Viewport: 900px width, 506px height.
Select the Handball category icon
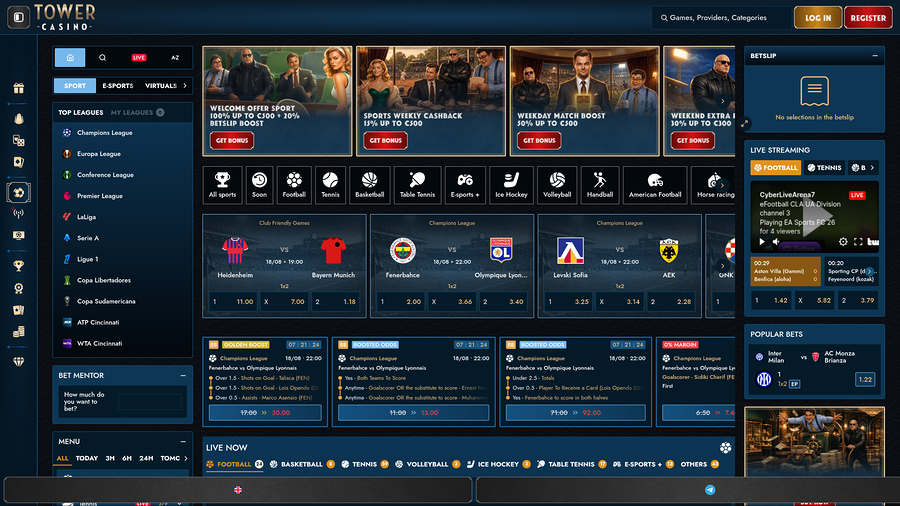(x=600, y=185)
